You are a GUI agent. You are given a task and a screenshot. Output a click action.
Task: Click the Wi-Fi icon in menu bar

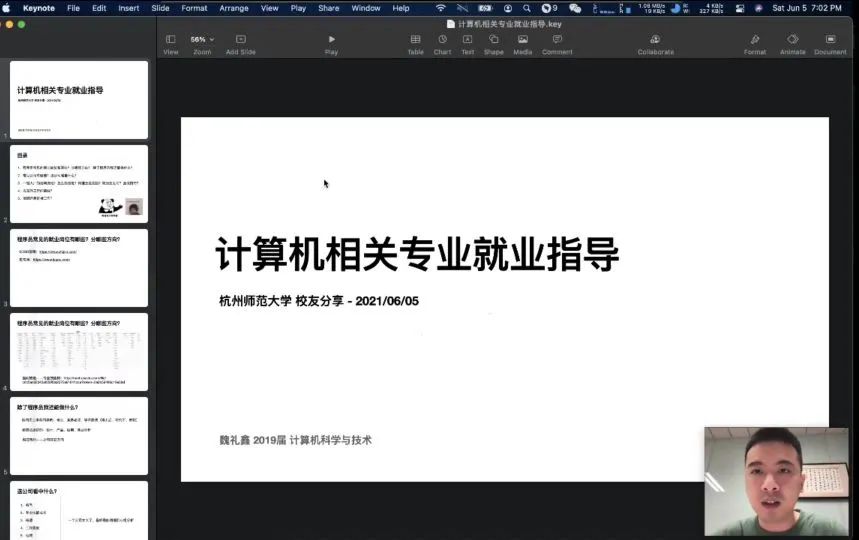point(440,8)
